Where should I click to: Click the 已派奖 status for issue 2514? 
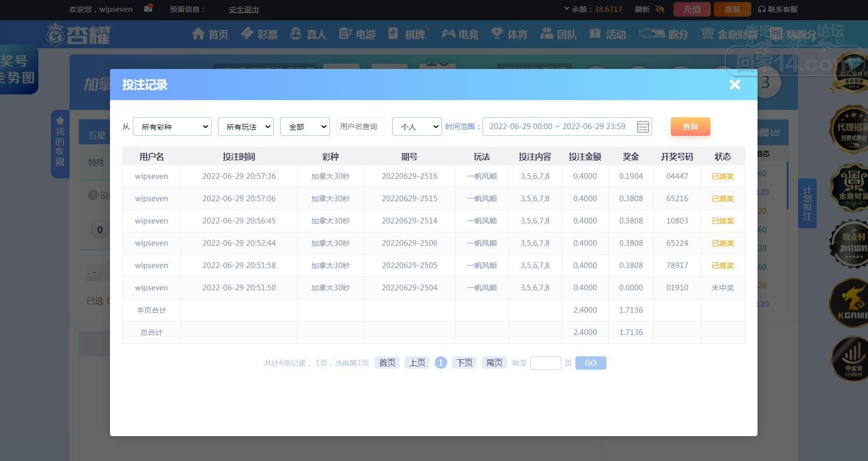(723, 221)
